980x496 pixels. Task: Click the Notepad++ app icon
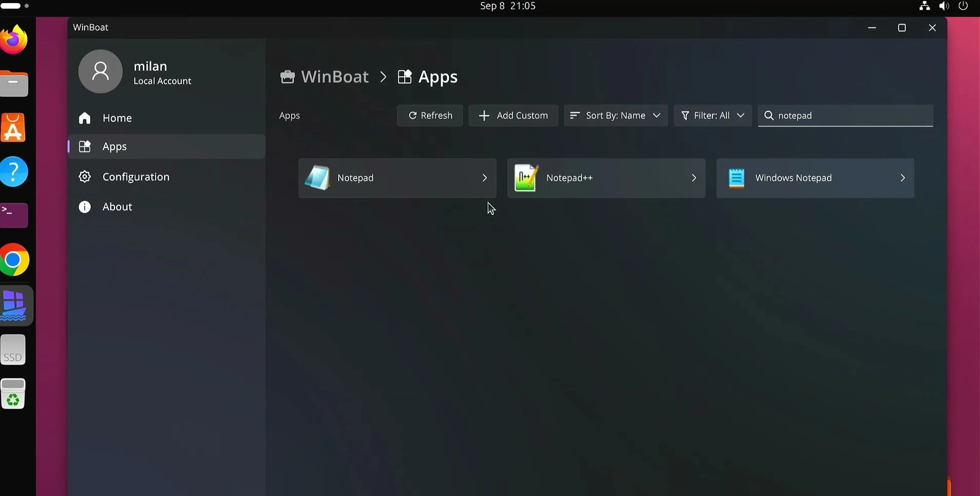[x=526, y=178]
